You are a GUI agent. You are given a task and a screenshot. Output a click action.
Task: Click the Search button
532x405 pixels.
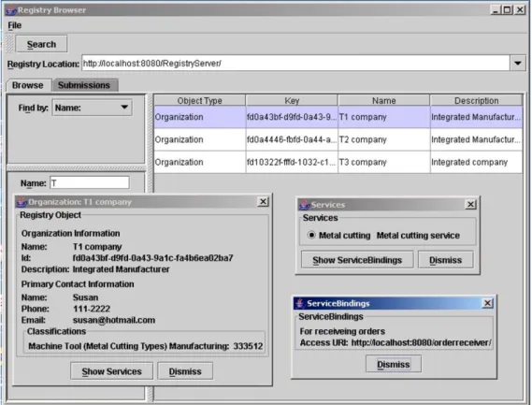[41, 44]
